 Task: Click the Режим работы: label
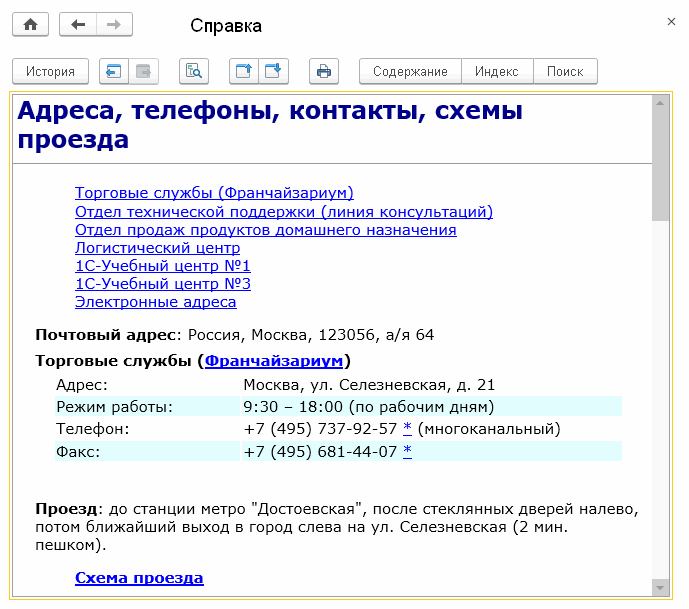114,407
